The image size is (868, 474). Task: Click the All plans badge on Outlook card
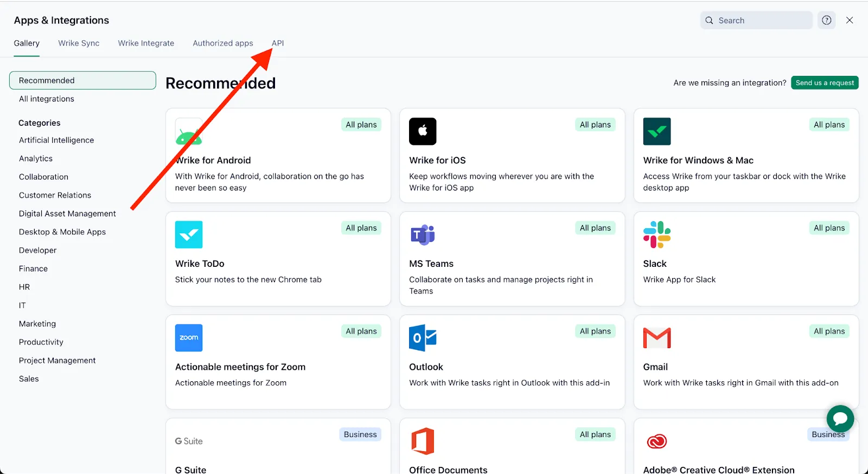[x=595, y=331]
